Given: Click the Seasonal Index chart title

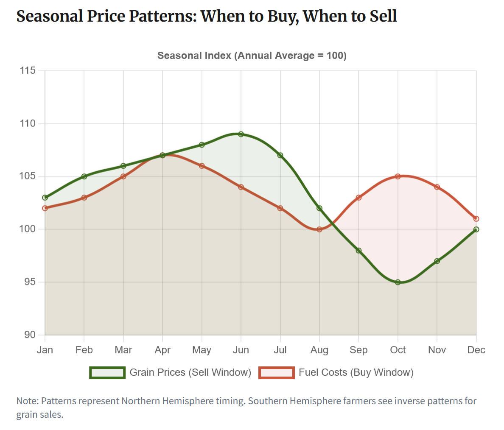Looking at the screenshot, I should [252, 56].
